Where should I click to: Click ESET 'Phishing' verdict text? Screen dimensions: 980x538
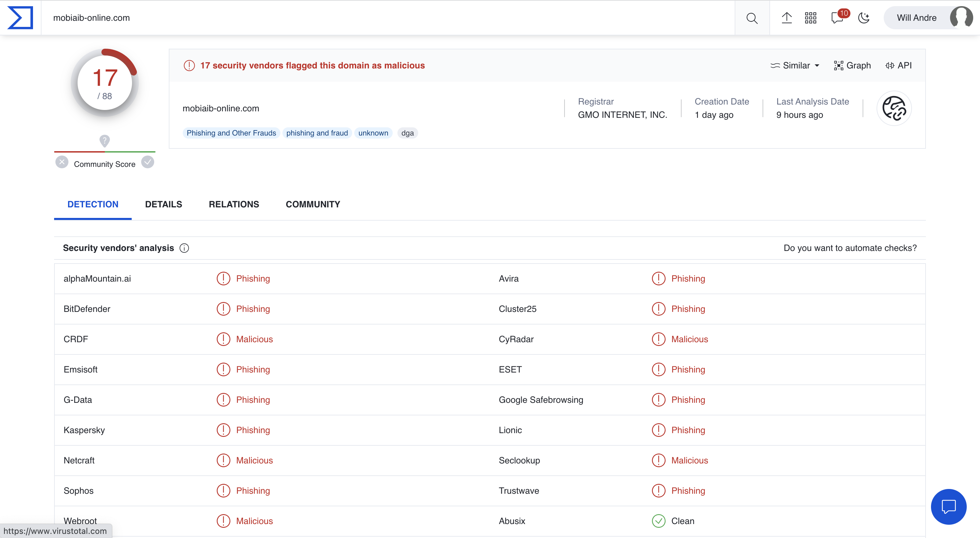point(688,370)
